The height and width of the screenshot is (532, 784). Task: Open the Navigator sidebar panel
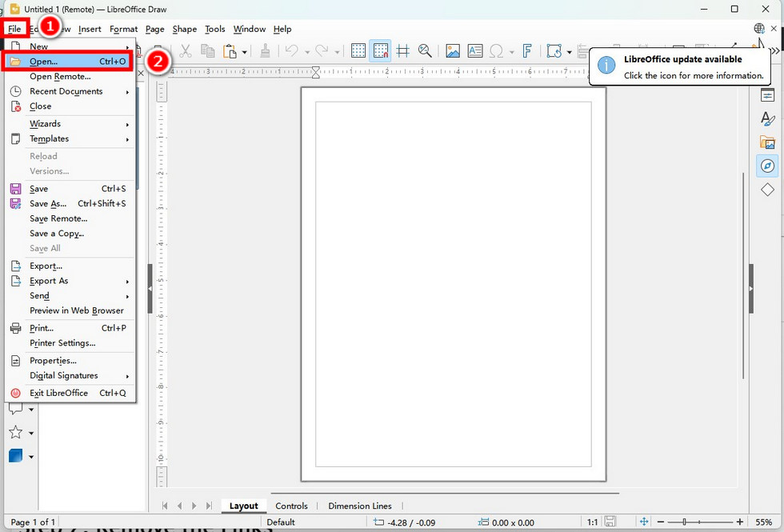coord(768,166)
